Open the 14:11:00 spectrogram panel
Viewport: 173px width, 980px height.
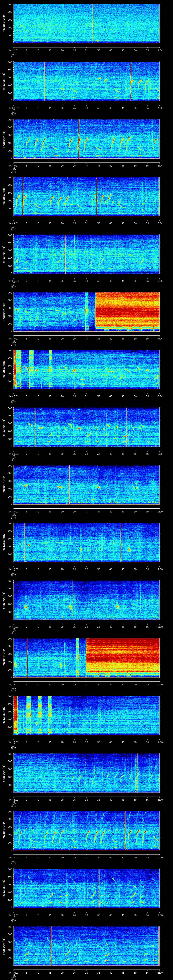tap(86, 600)
